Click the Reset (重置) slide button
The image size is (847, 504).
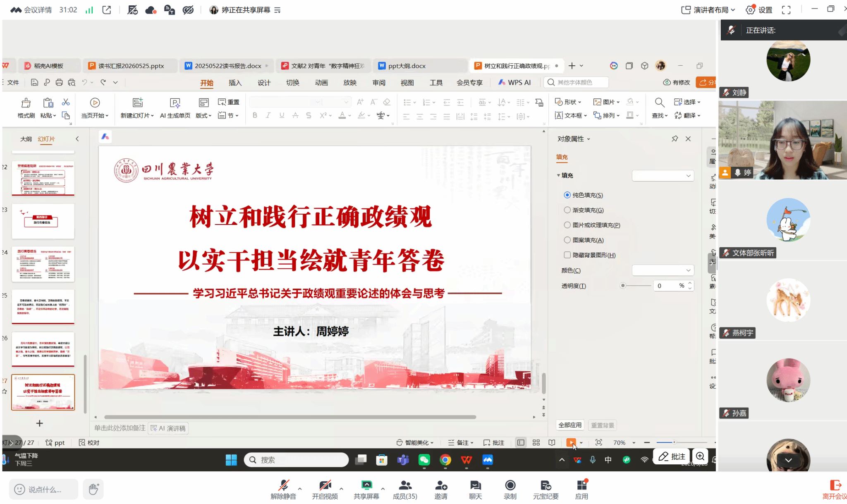point(229,102)
